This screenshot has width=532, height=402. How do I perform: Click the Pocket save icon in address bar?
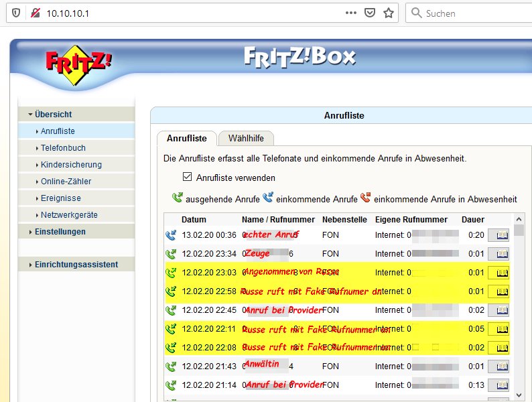click(x=369, y=13)
